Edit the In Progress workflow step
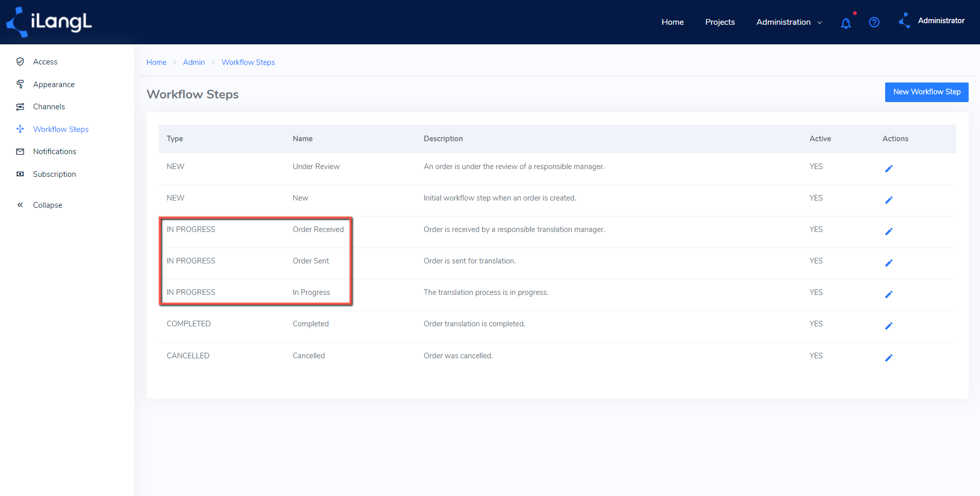Image resolution: width=980 pixels, height=496 pixels. tap(889, 294)
